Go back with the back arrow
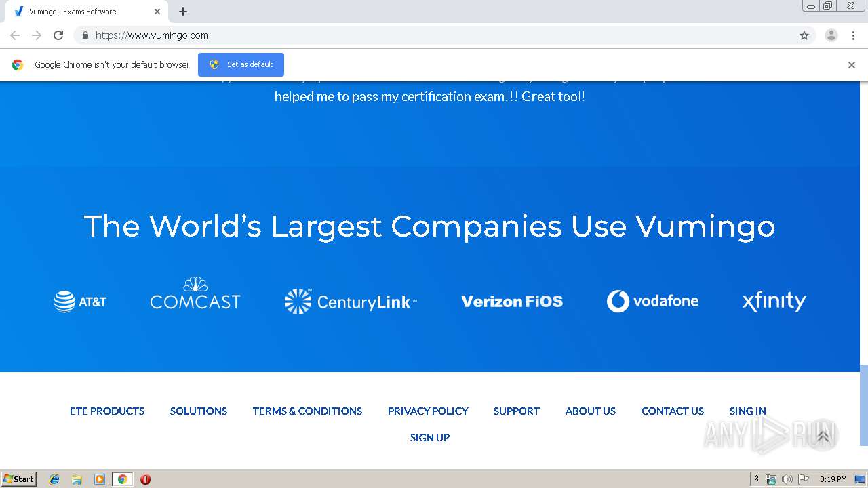Screen dimensions: 868x488 [15, 35]
